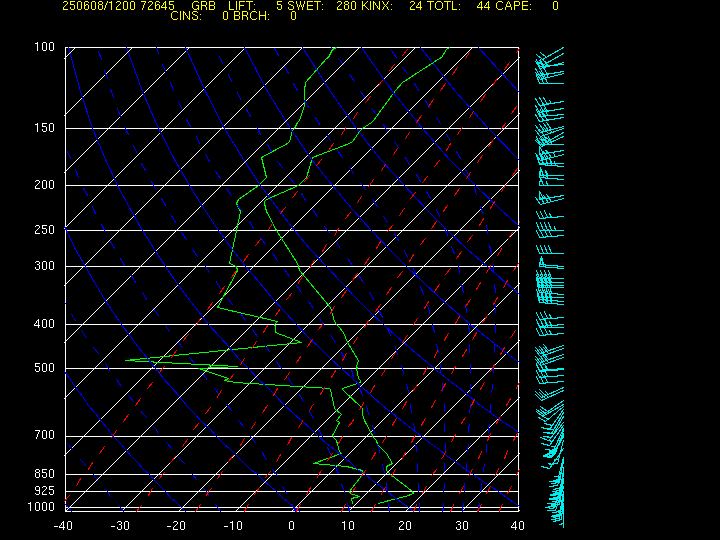Click the CAPE value 0

pos(556,6)
